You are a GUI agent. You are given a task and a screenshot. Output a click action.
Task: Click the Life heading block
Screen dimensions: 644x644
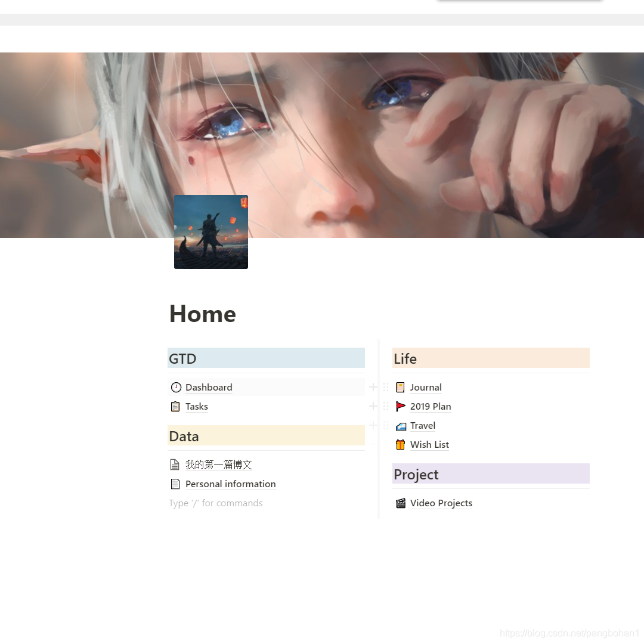[491, 358]
